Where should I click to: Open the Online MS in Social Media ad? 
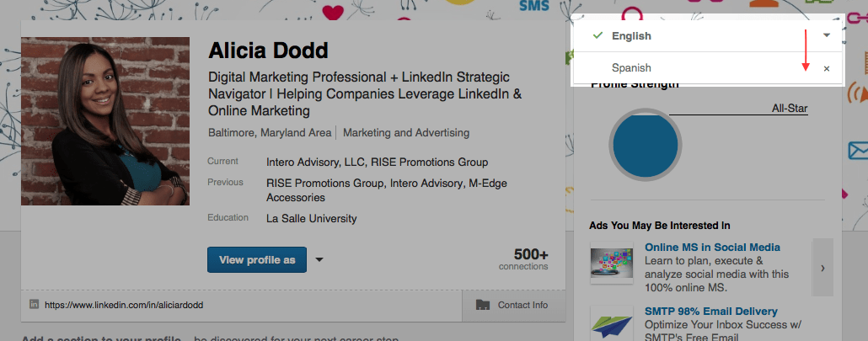point(712,247)
